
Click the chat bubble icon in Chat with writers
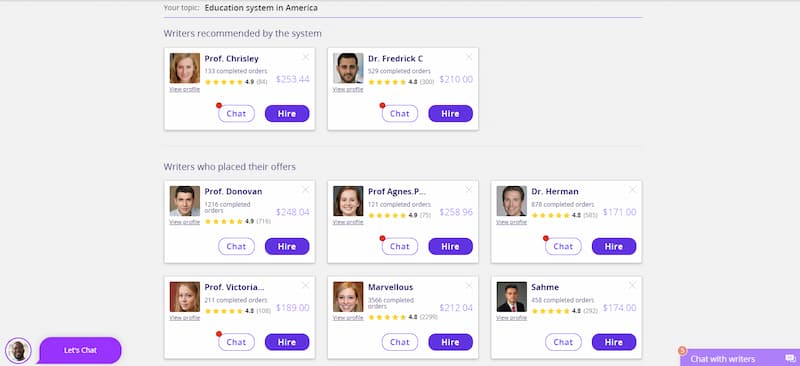point(790,359)
